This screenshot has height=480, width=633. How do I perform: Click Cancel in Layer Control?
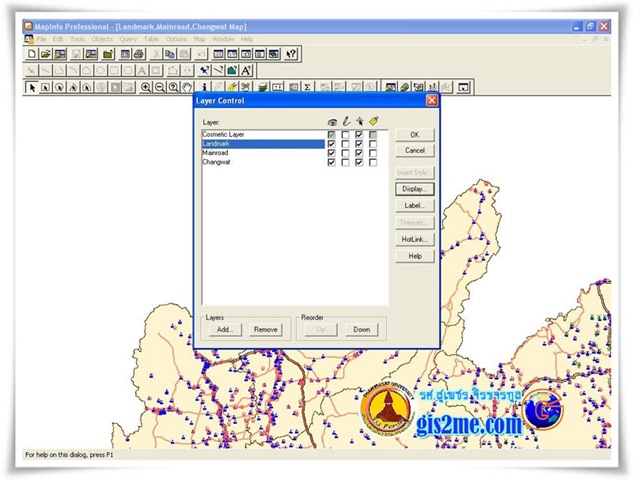click(415, 150)
